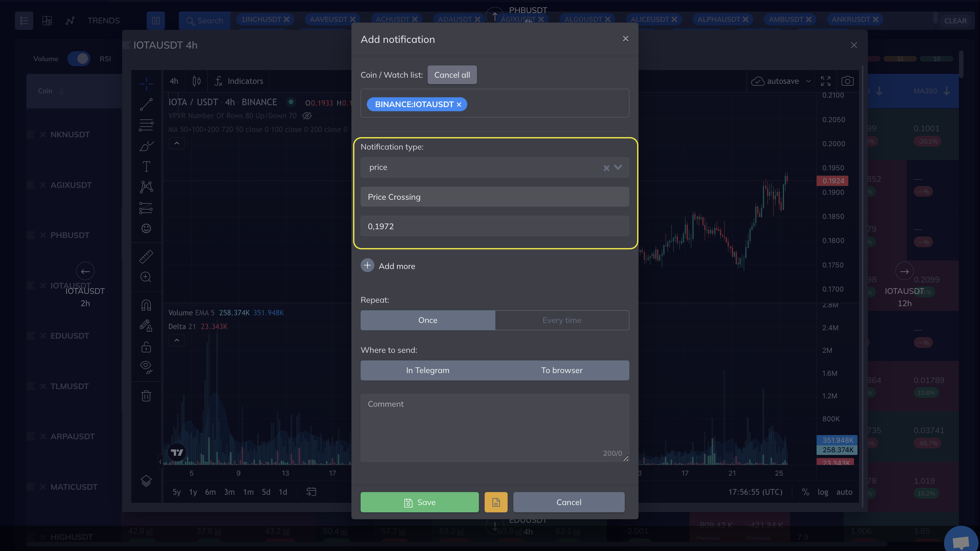Image resolution: width=980 pixels, height=551 pixels.
Task: Hide all drawings with eye tool
Action: (x=146, y=367)
